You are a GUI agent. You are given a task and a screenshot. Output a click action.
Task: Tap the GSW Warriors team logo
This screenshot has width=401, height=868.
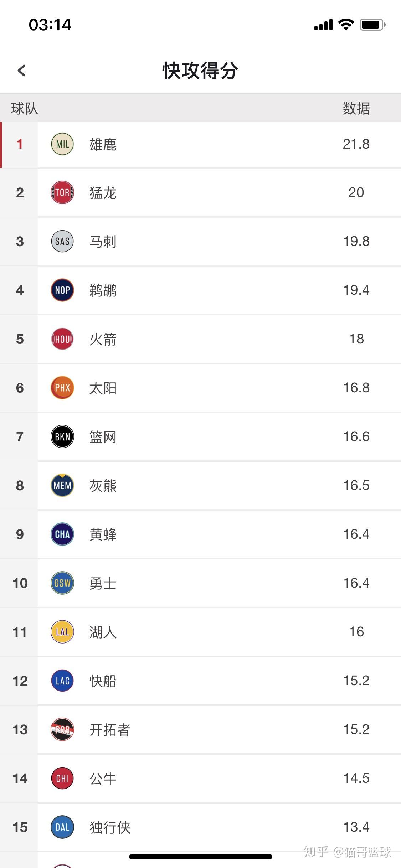(62, 583)
